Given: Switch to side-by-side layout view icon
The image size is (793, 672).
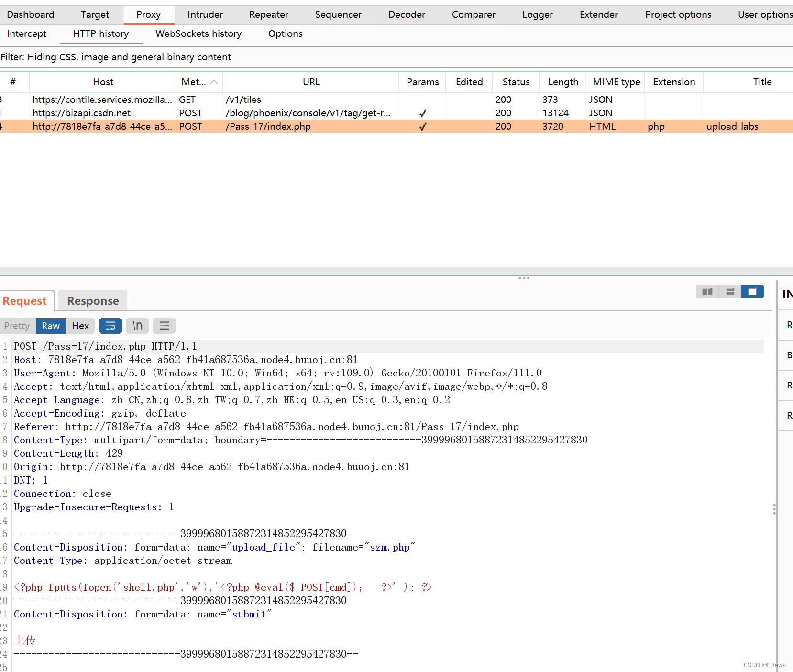Looking at the screenshot, I should [707, 292].
